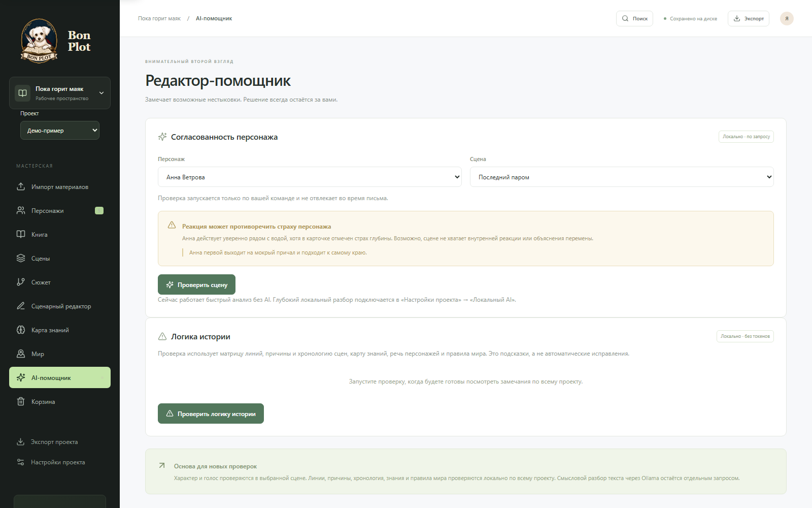Click the sparkle icon beside Согласованность персонажа

pyautogui.click(x=162, y=137)
